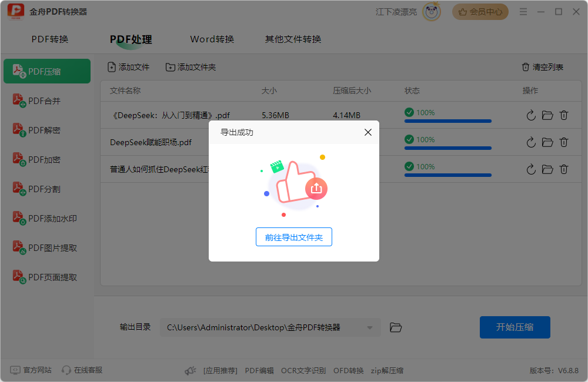The height and width of the screenshot is (382, 588).
Task: Select PDF压缩 in sidebar
Action: coord(47,71)
